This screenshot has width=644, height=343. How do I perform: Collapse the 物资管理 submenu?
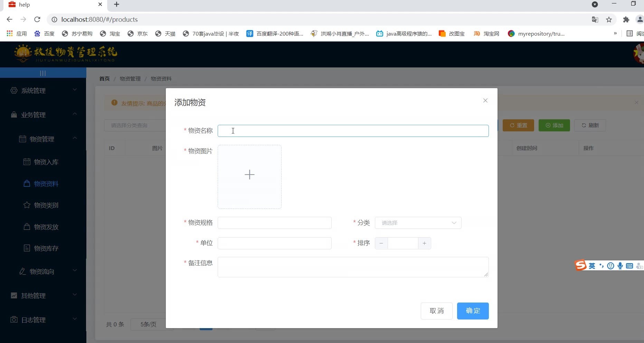(43, 139)
